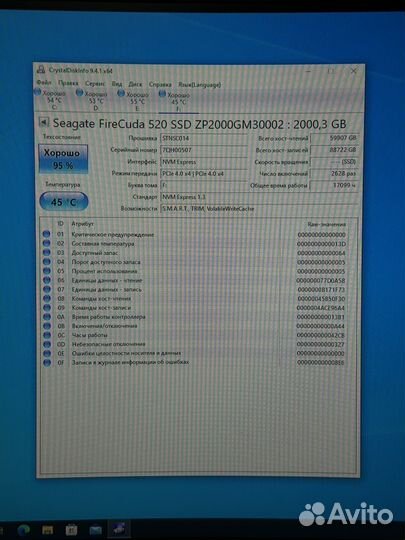The height and width of the screenshot is (540, 405).
Task: Click the interface field NVM Express
Action: (x=204, y=162)
